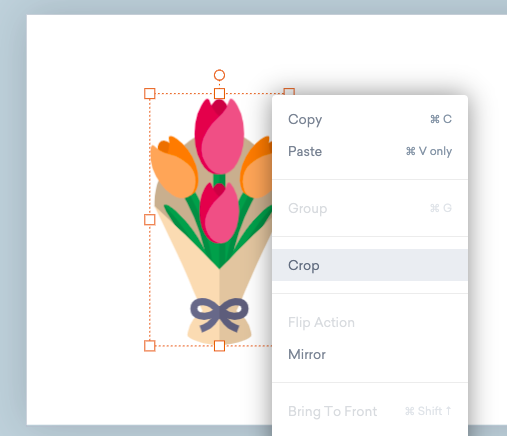This screenshot has width=507, height=436.
Task: Click the top-right corner selection handle
Action: [289, 91]
